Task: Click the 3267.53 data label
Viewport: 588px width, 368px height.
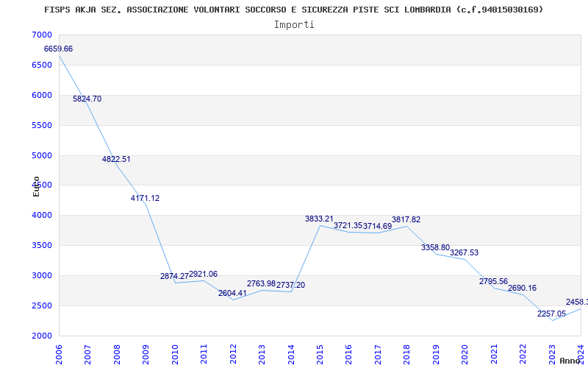Action: pyautogui.click(x=465, y=252)
